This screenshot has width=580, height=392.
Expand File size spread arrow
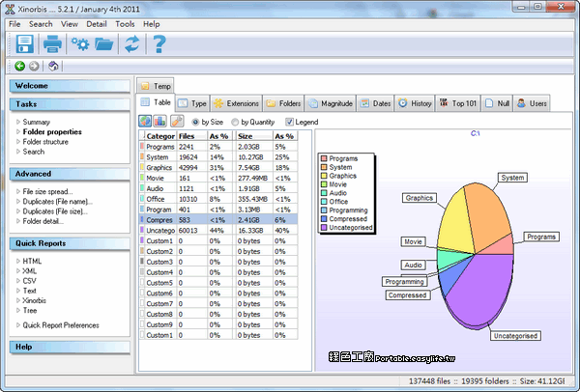coord(18,191)
